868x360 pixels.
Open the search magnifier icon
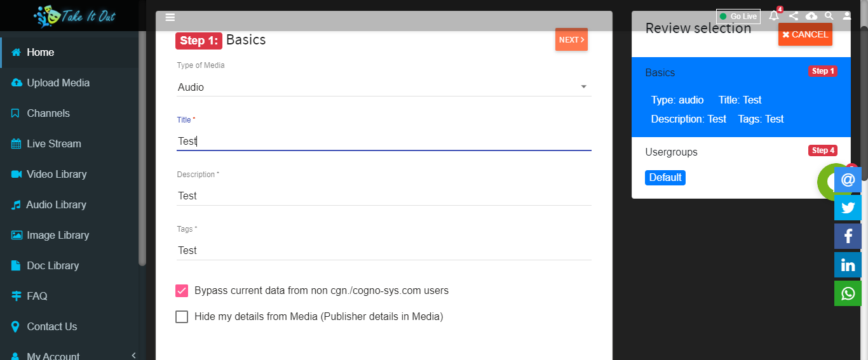click(829, 16)
